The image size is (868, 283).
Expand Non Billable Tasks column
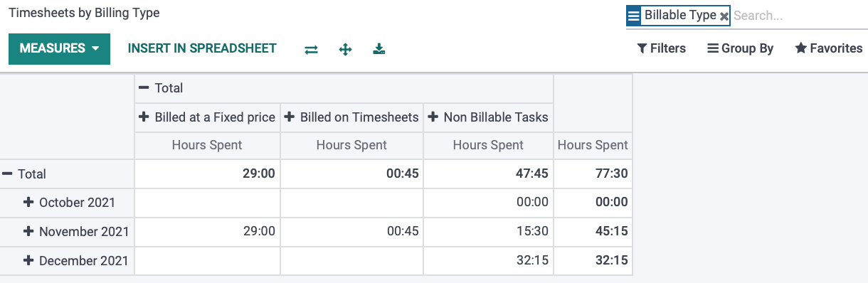488,117
